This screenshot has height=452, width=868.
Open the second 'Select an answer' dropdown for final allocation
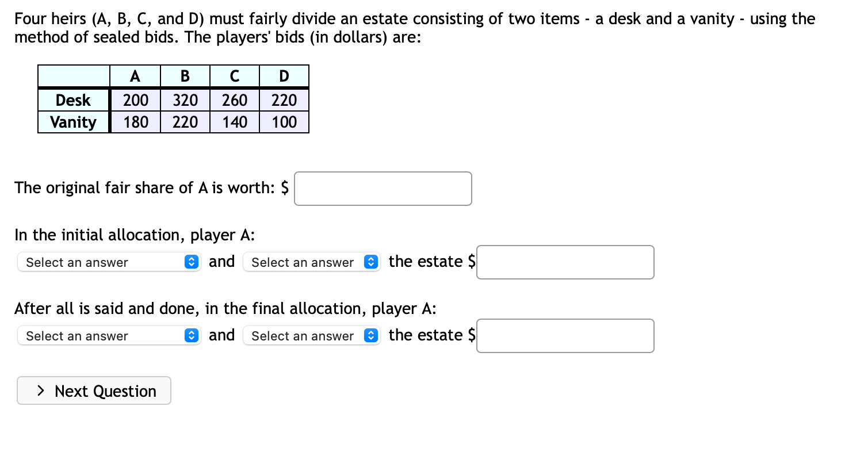(x=305, y=335)
